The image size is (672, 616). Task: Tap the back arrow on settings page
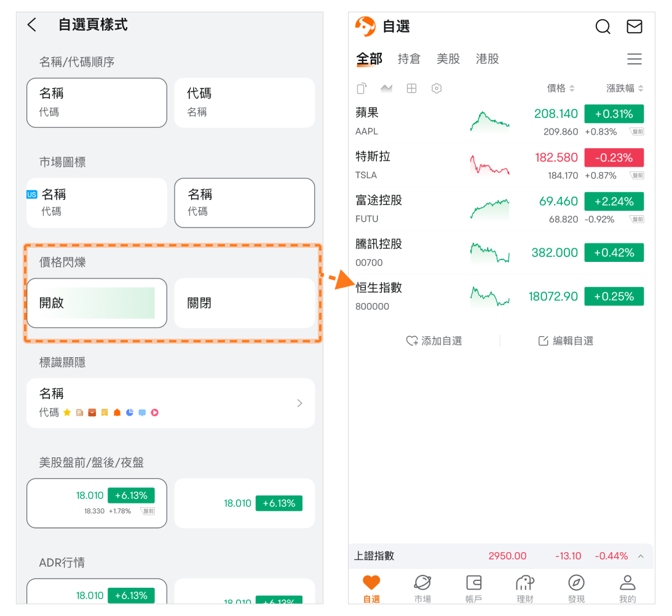click(x=32, y=25)
